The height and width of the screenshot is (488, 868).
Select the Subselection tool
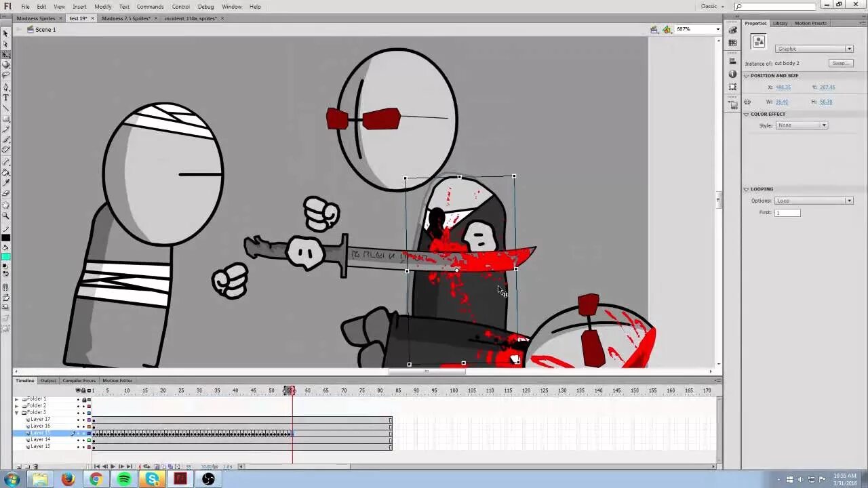pos(5,43)
